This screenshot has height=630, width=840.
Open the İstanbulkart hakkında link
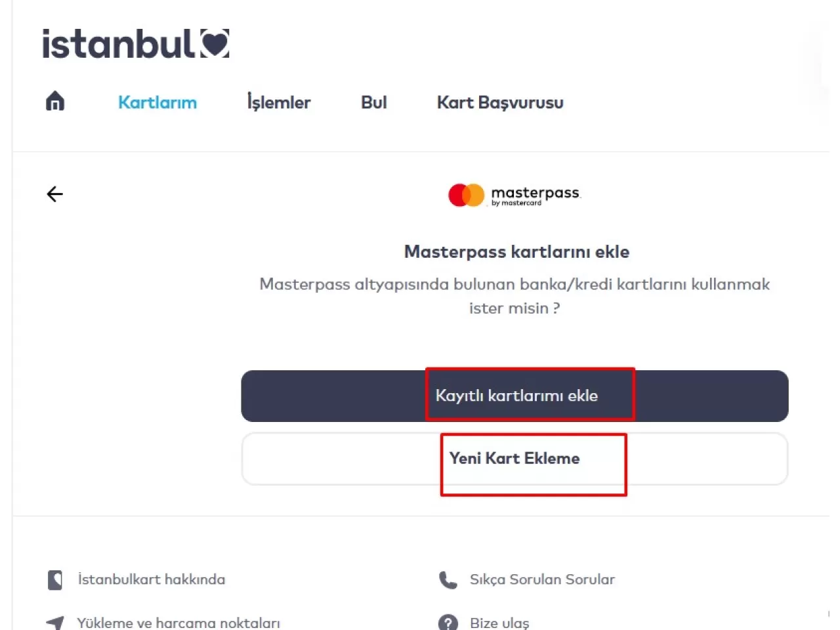(152, 579)
